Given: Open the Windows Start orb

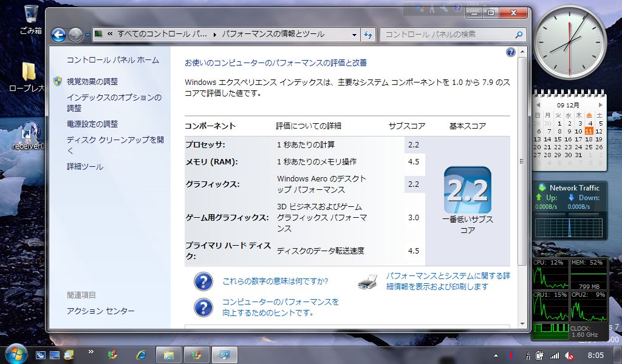Looking at the screenshot, I should click(16, 354).
